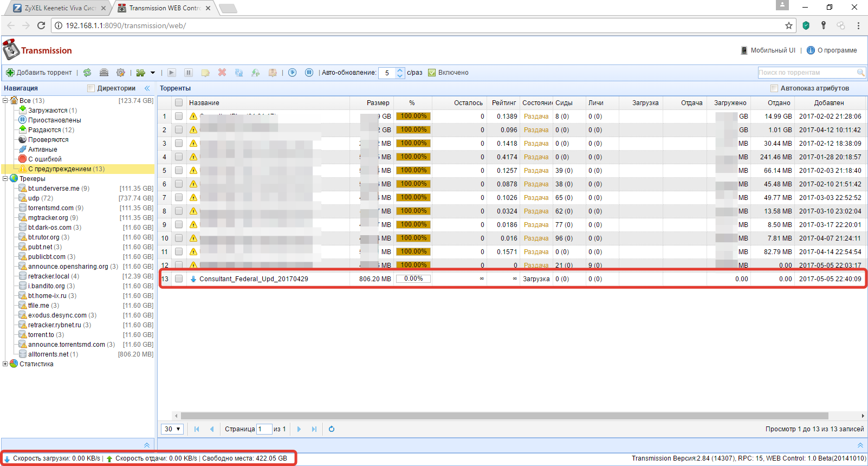Image resolution: width=868 pixels, height=466 pixels.
Task: Check the box for torrent added 2017-04-12 10:11:42
Action: click(x=179, y=130)
